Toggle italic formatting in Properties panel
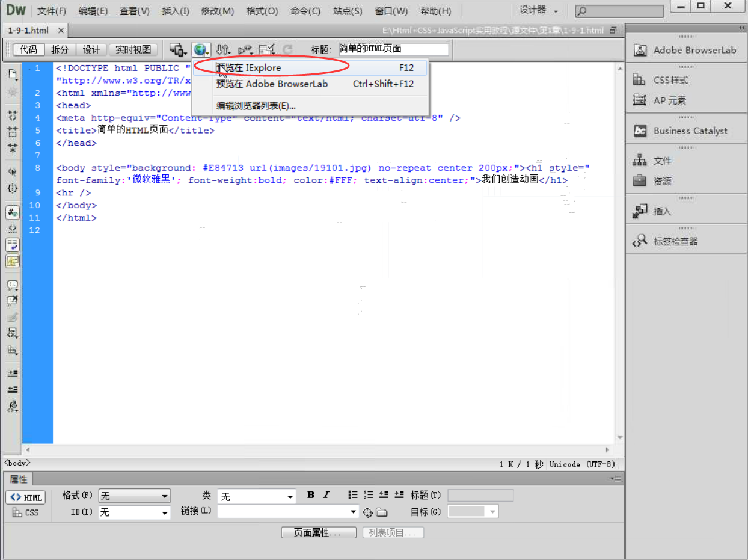 [326, 494]
